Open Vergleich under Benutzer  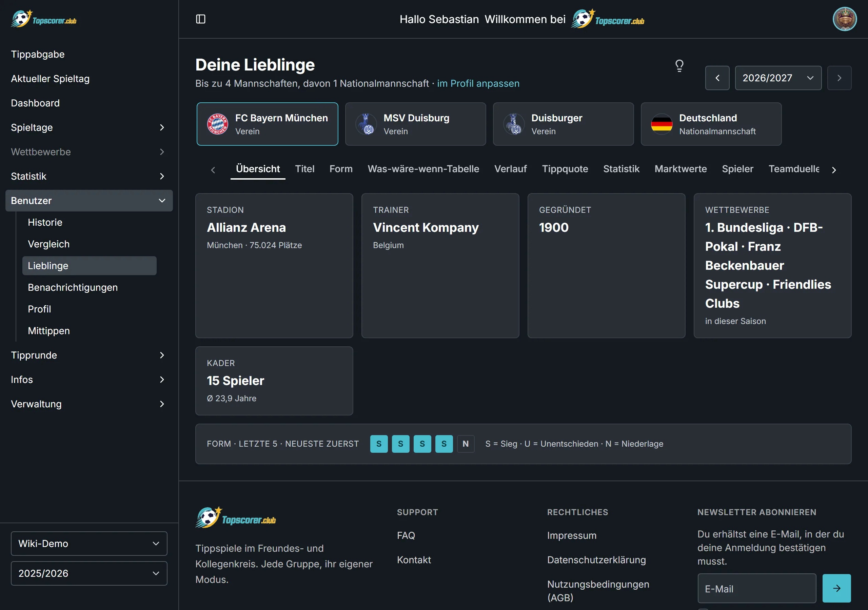(x=89, y=244)
